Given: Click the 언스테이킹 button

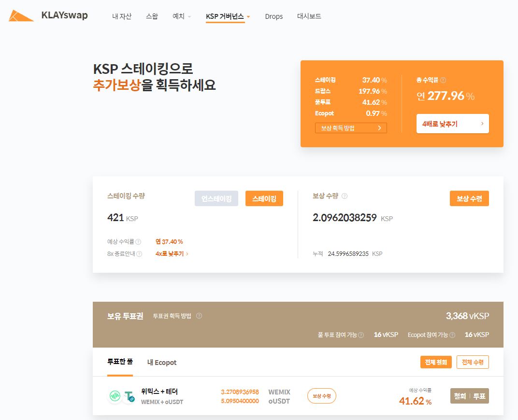Looking at the screenshot, I should tap(216, 198).
